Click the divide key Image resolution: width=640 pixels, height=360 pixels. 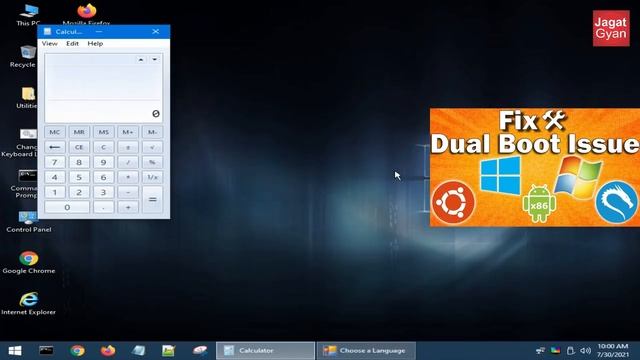point(128,162)
